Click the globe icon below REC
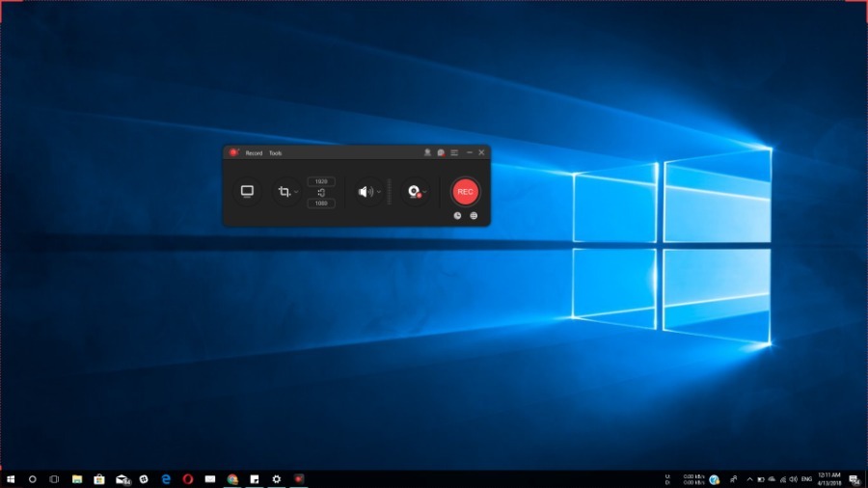 click(474, 216)
